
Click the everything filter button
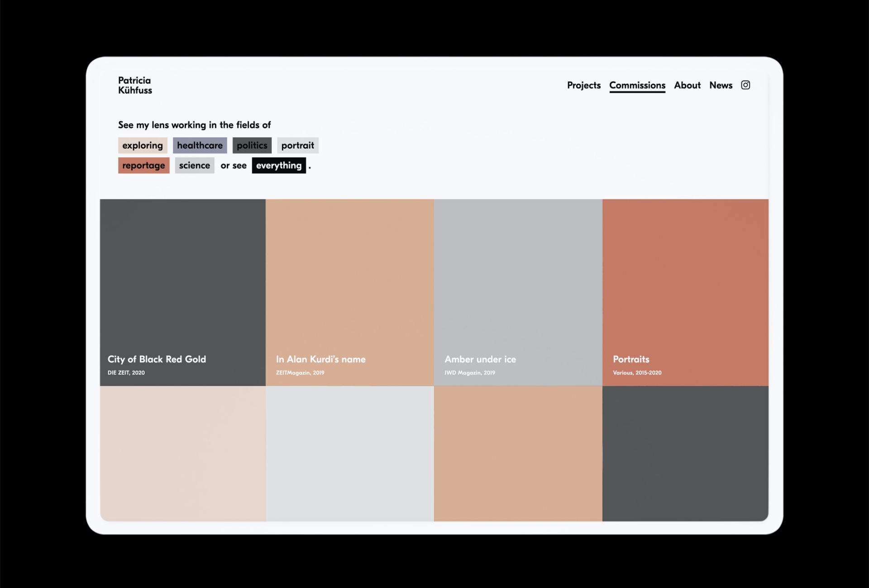point(278,166)
